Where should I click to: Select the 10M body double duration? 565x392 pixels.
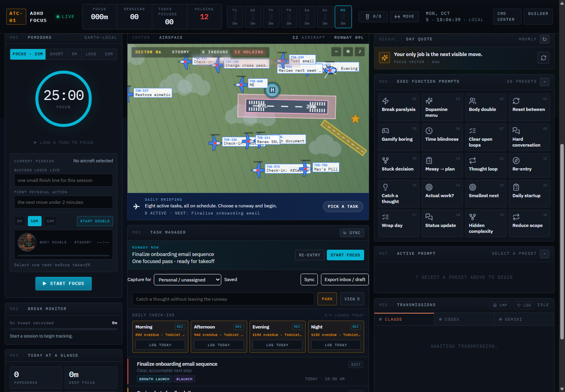[x=35, y=221]
